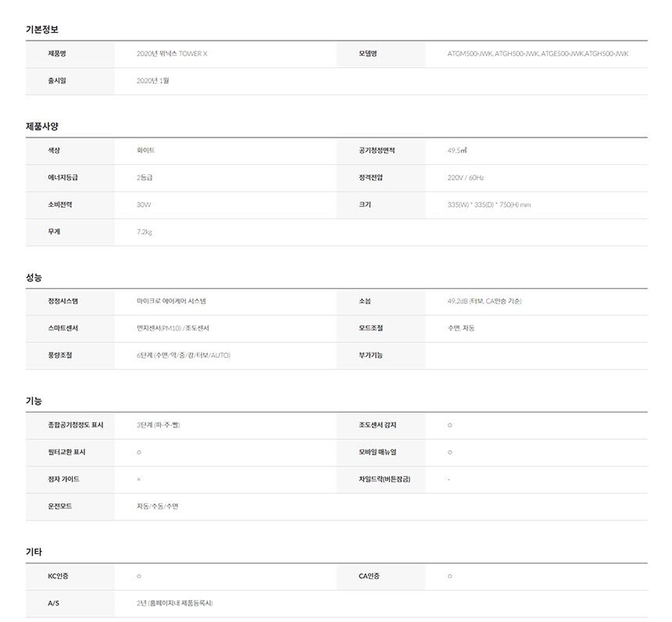The width and height of the screenshot is (672, 622).
Task: Select the release date 2020년 1월
Action: [153, 80]
